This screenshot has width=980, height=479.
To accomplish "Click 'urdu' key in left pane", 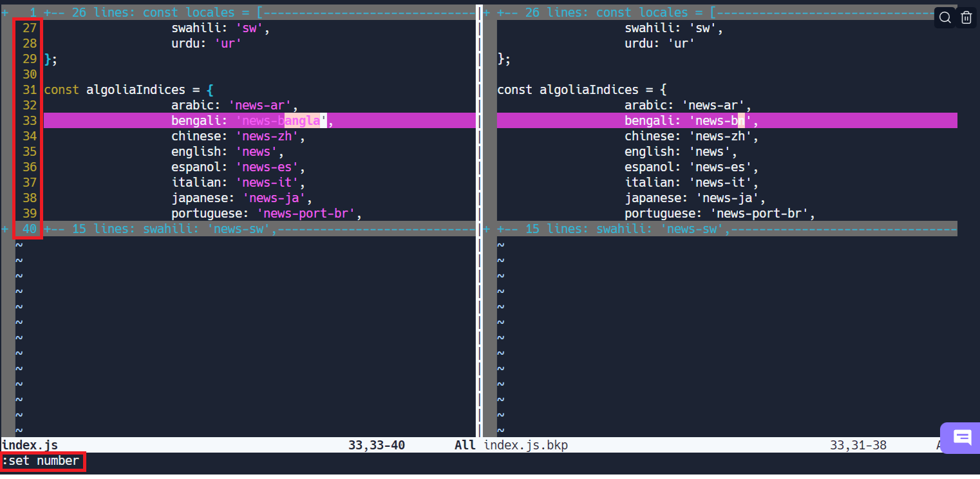I will [185, 43].
